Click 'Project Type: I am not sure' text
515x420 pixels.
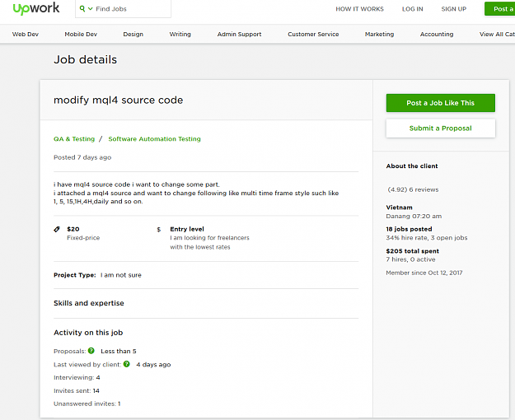[x=97, y=275]
